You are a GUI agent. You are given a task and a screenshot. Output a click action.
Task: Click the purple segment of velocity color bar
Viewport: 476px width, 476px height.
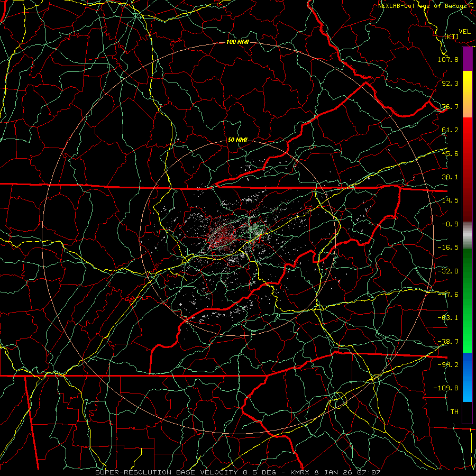coord(467,59)
